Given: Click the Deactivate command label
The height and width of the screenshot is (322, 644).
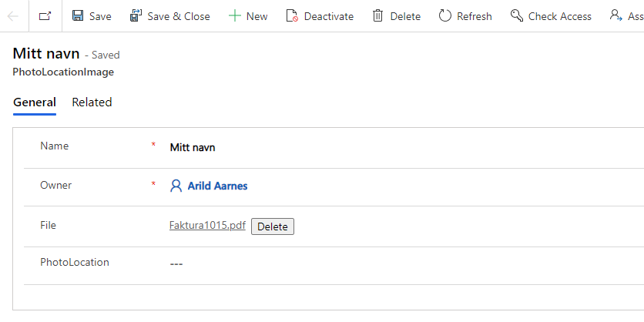Looking at the screenshot, I should click(329, 16).
